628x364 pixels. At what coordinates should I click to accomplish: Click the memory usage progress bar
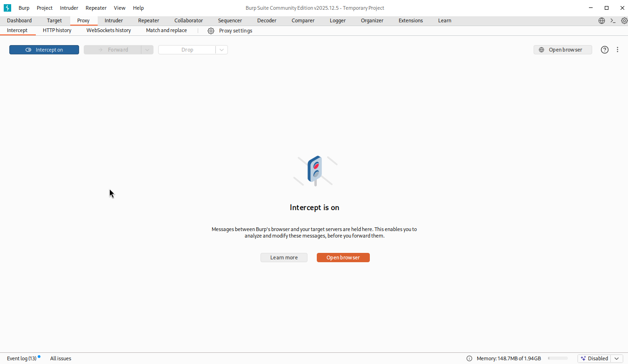click(558, 358)
